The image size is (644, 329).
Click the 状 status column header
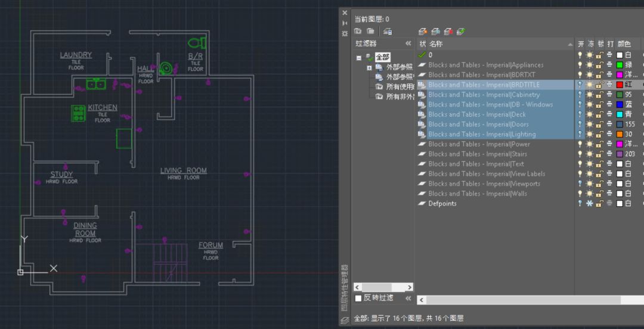pyautogui.click(x=423, y=44)
